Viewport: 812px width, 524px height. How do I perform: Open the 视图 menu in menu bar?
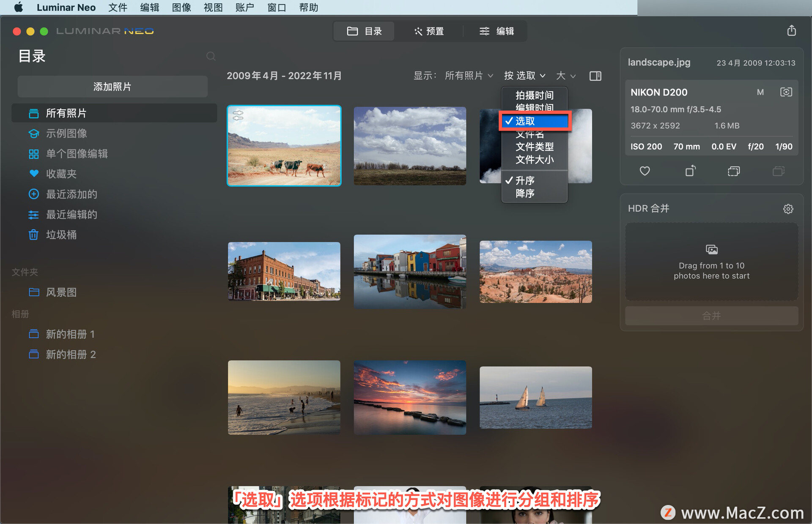[213, 7]
